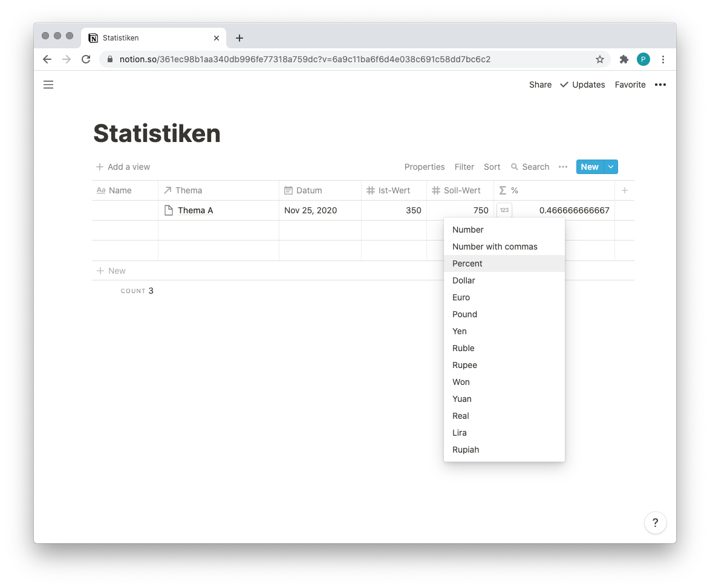Screen dimensions: 710x588
Task: Bookmark this page with the star icon
Action: pyautogui.click(x=599, y=59)
